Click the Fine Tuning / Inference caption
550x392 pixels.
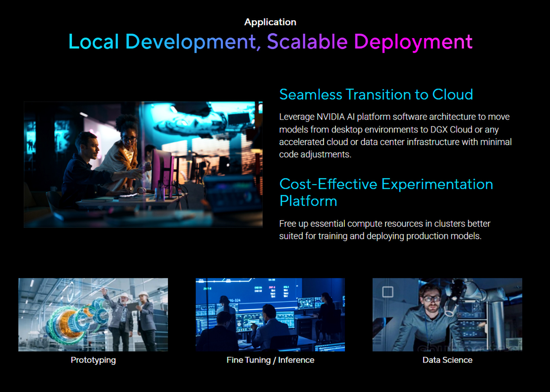click(270, 360)
